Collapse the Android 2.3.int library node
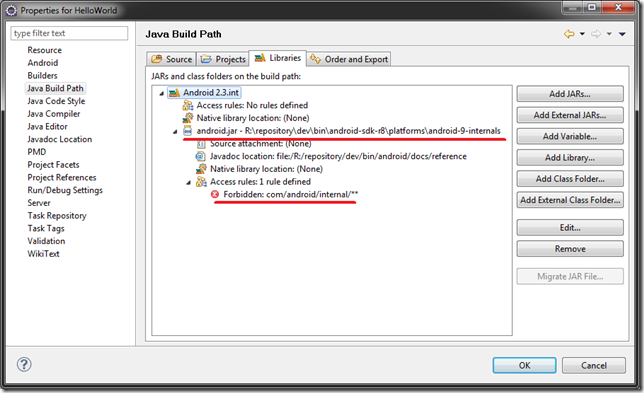This screenshot has height=393, width=644. [x=162, y=93]
